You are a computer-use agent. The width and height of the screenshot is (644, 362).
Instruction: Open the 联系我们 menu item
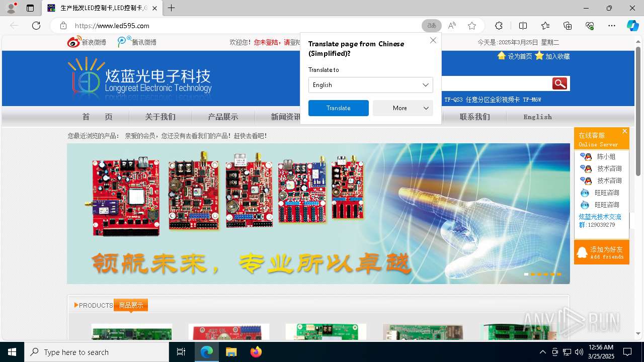coord(475,117)
